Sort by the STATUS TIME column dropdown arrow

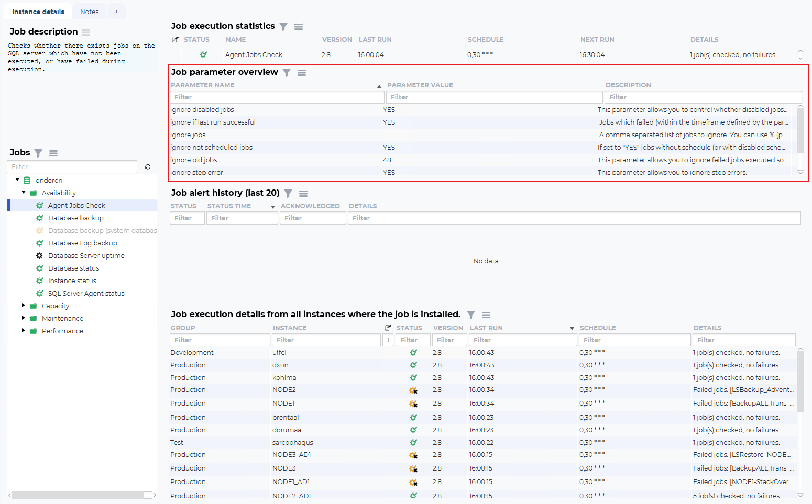273,207
